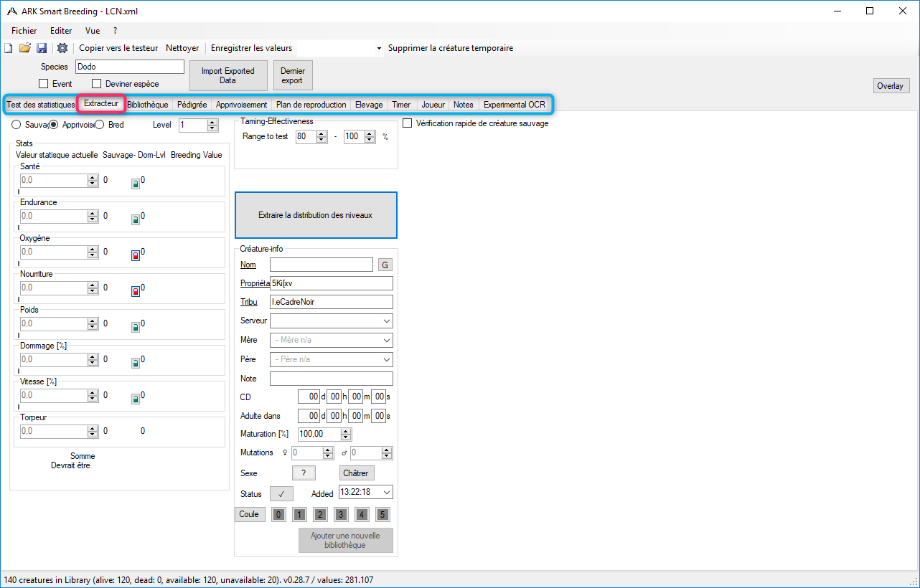The height and width of the screenshot is (588, 920).
Task: Switch to the Test des statistiques tab
Action: [x=41, y=105]
